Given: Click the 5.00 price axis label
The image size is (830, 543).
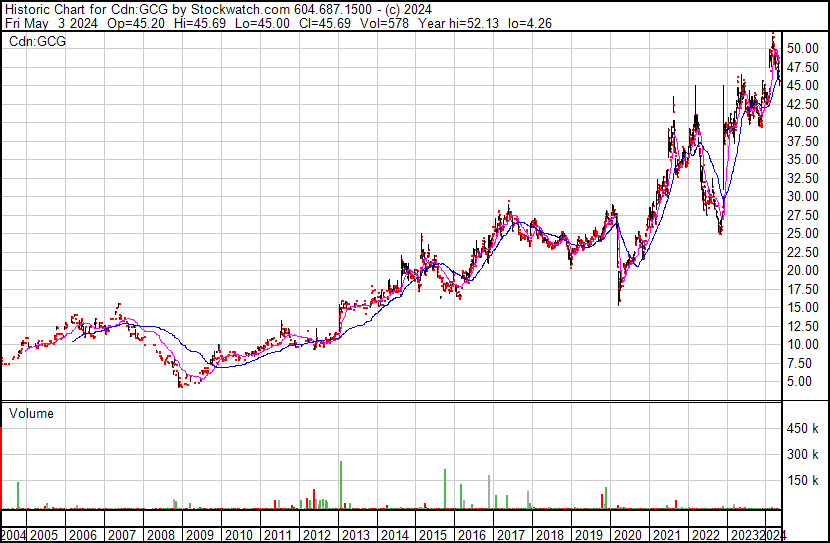Looking at the screenshot, I should point(799,382).
